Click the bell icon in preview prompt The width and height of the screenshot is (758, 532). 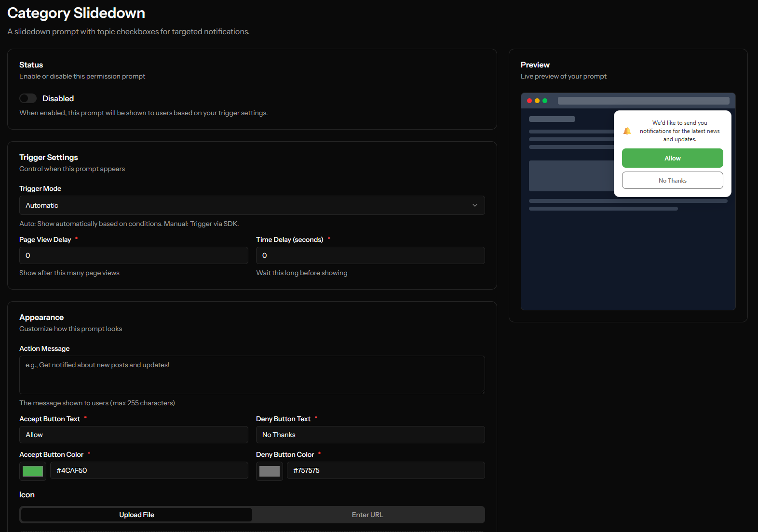pyautogui.click(x=627, y=131)
